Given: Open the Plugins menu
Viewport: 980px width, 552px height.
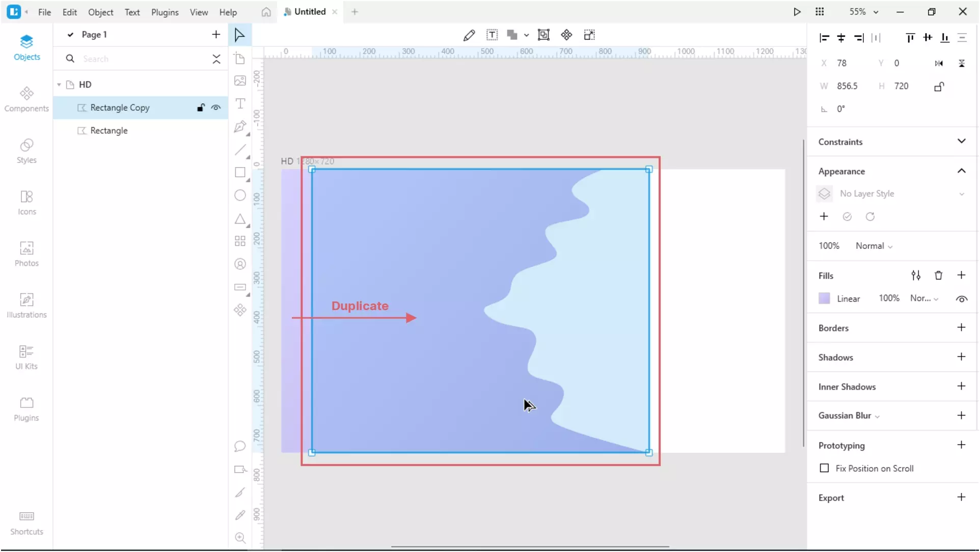Looking at the screenshot, I should [165, 12].
